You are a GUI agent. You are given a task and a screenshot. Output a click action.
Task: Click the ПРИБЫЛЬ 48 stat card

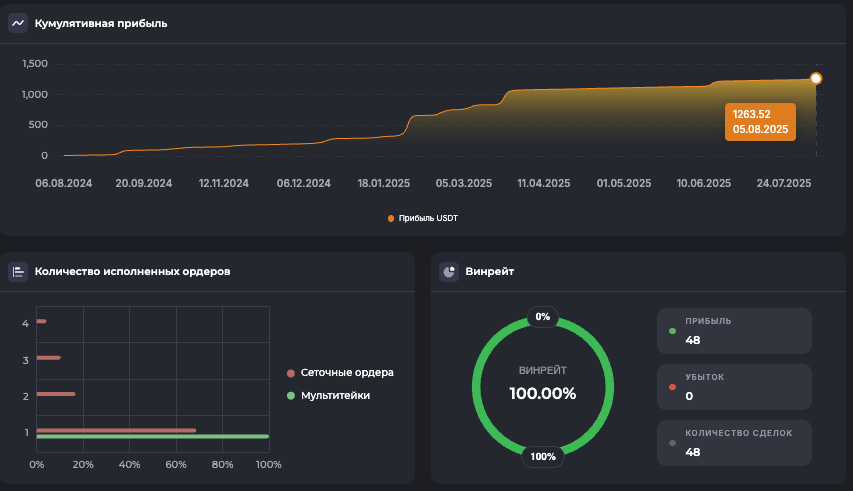[x=734, y=331]
